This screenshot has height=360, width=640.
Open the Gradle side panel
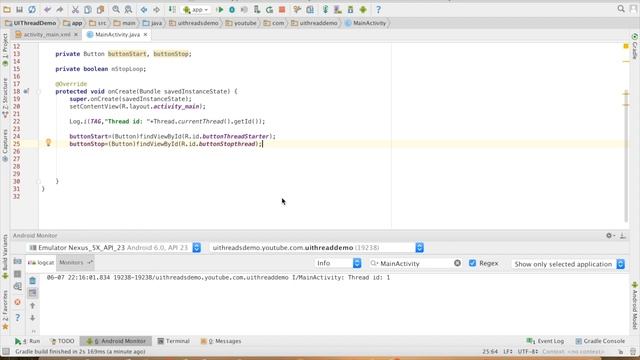coord(635,47)
